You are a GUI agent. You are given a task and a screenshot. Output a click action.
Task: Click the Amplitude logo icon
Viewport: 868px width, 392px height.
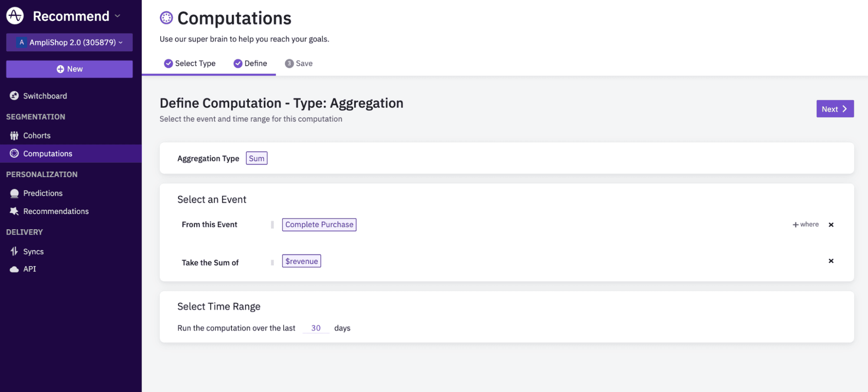tap(15, 16)
